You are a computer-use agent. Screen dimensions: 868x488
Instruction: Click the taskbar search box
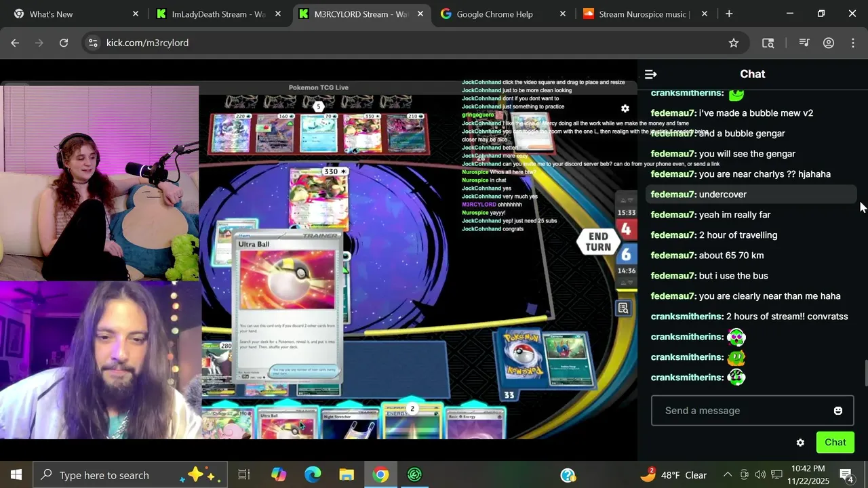(x=130, y=475)
